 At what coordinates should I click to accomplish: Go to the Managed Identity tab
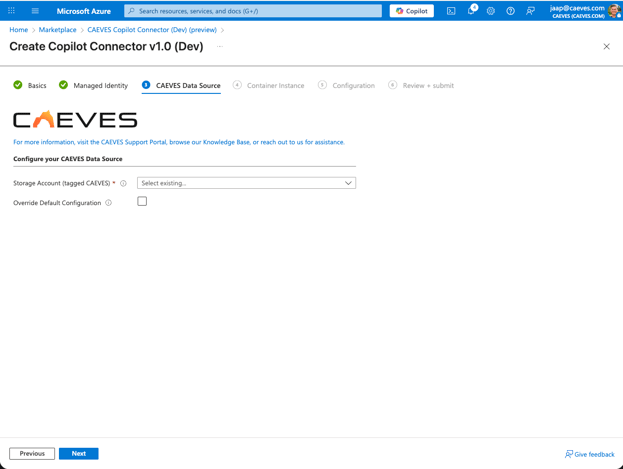[x=94, y=86]
